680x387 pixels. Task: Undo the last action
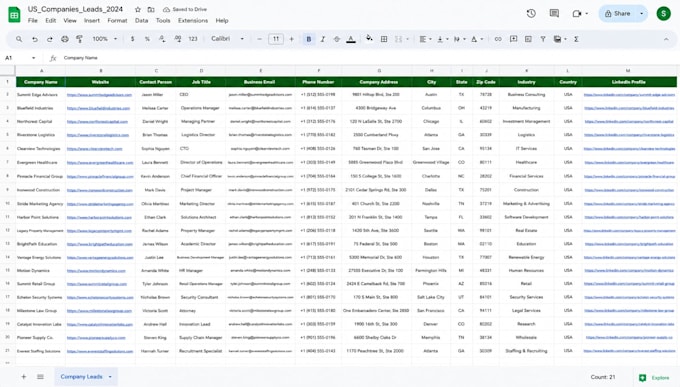click(x=35, y=39)
